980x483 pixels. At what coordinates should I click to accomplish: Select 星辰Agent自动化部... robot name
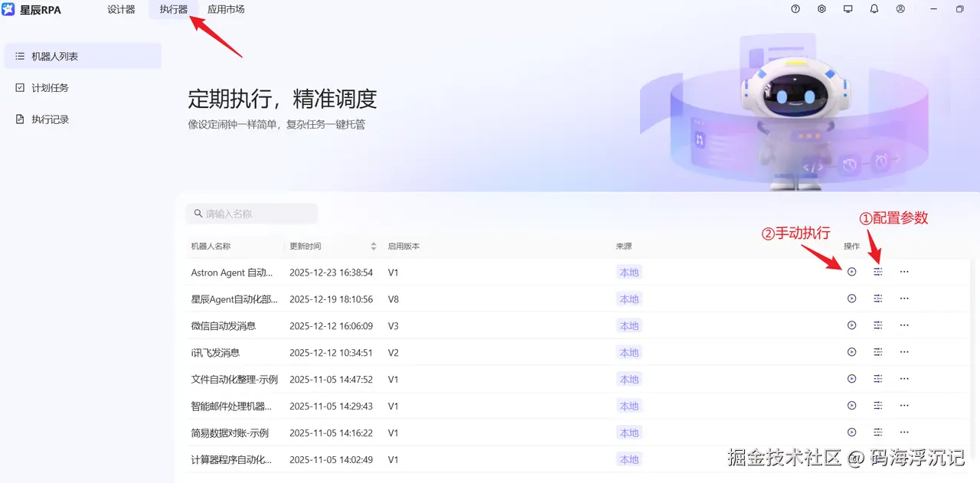[x=234, y=299]
